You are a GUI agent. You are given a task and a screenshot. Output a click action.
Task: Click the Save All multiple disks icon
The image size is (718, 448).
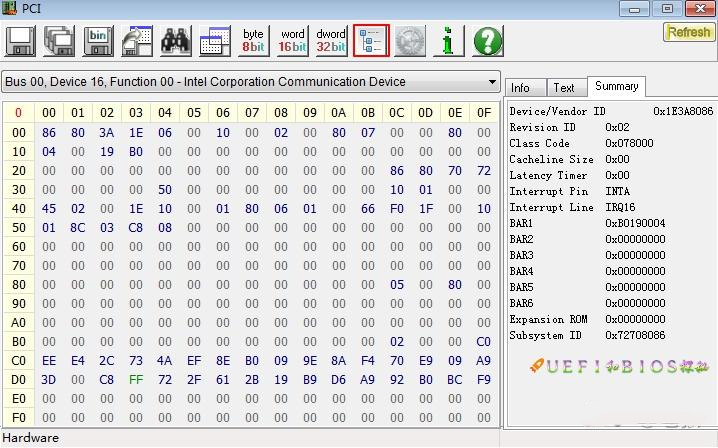click(59, 41)
